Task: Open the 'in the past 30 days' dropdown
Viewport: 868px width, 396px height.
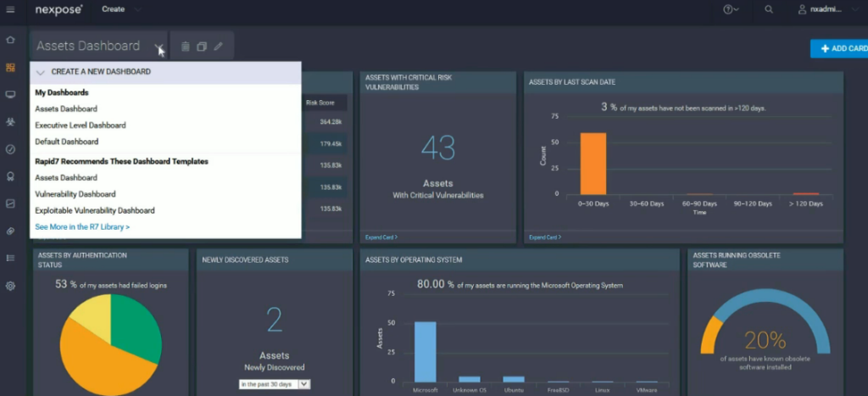Action: 275,384
